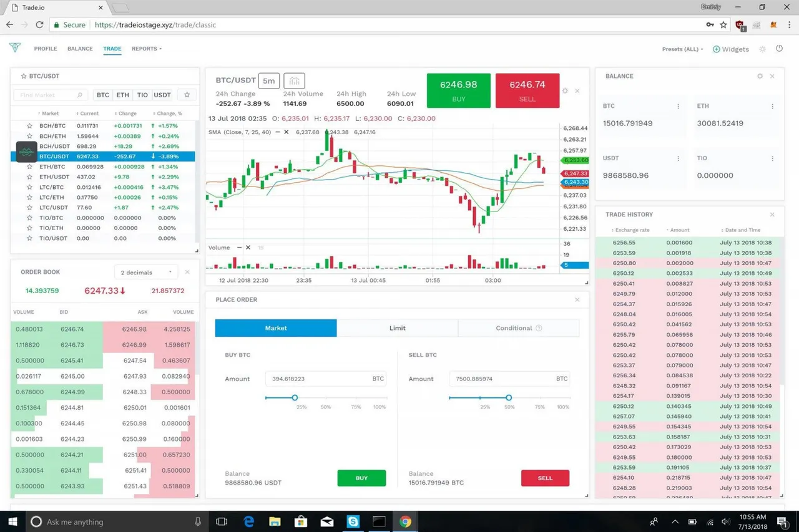Go to the BALANCE navigation item

80,49
